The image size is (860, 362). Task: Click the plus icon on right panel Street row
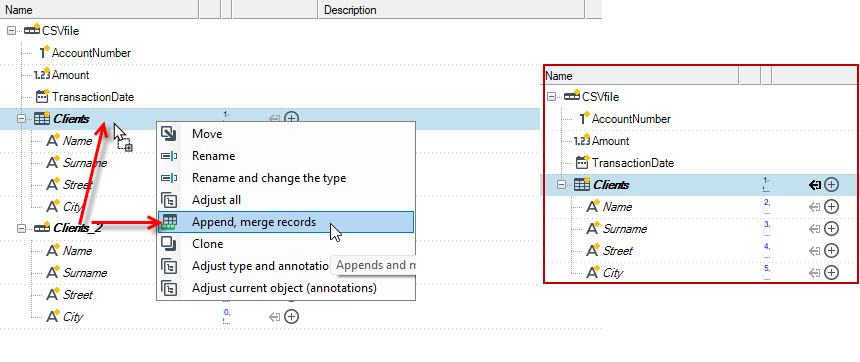click(x=832, y=251)
